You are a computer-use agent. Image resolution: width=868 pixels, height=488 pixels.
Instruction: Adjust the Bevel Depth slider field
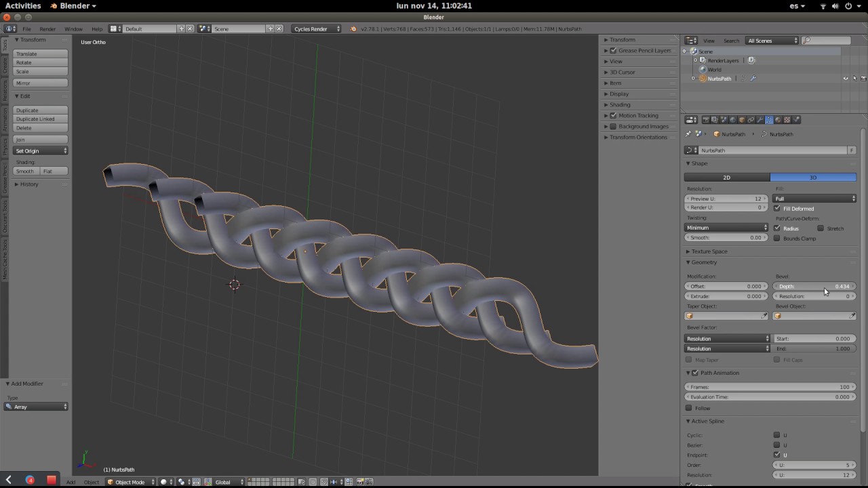(x=814, y=286)
